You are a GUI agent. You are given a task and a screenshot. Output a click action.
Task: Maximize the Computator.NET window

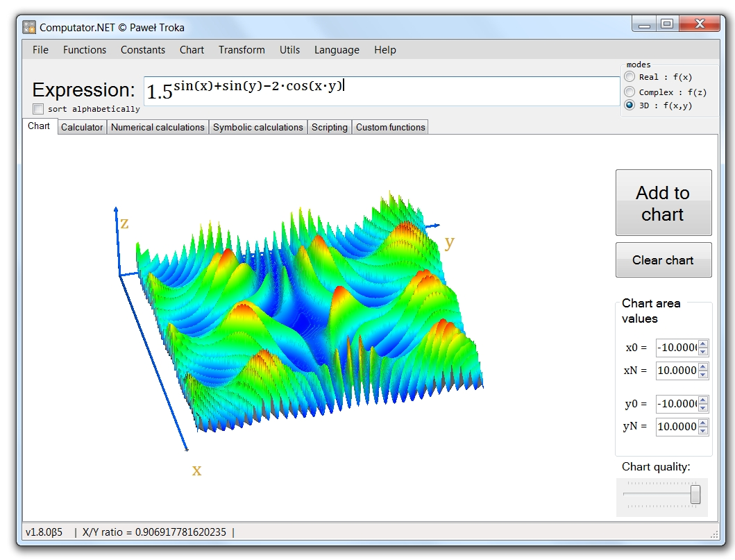click(667, 24)
